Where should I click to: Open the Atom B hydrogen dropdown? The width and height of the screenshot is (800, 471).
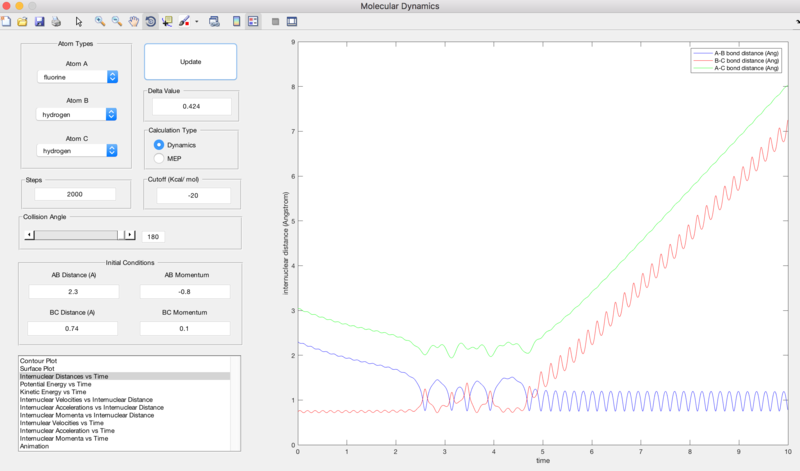[x=77, y=114]
